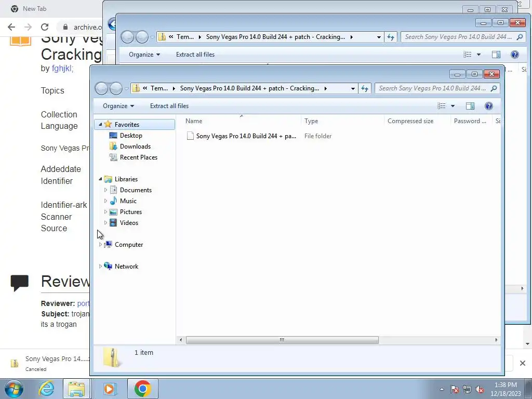This screenshot has width=532, height=399.
Task: Open Windows Explorer from the taskbar
Action: (x=76, y=389)
